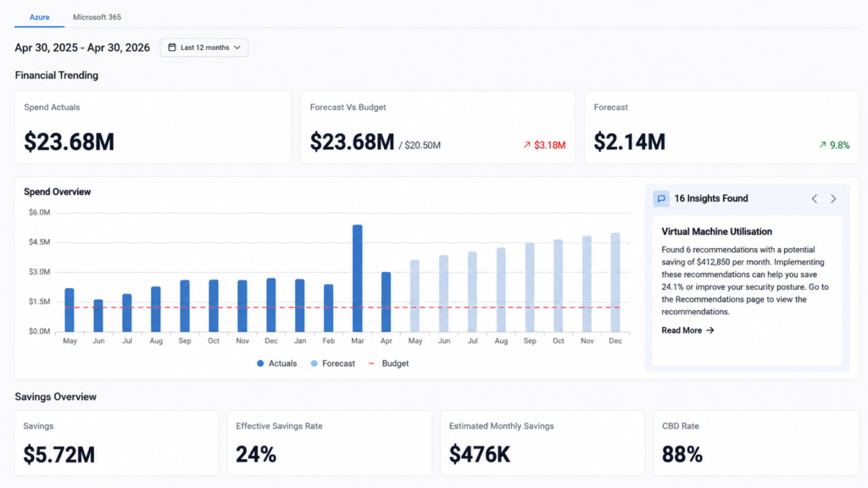
Task: Toggle Actuals series in chart legend
Action: point(277,363)
